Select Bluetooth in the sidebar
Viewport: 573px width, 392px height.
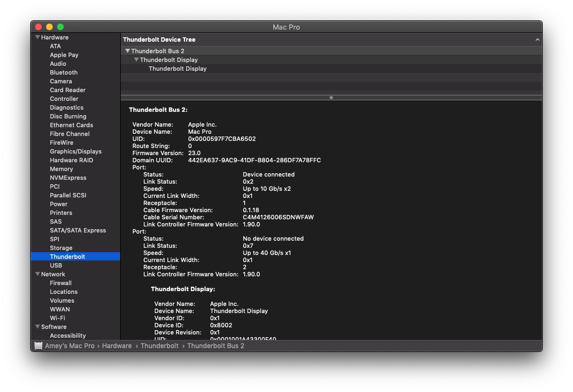[x=64, y=72]
